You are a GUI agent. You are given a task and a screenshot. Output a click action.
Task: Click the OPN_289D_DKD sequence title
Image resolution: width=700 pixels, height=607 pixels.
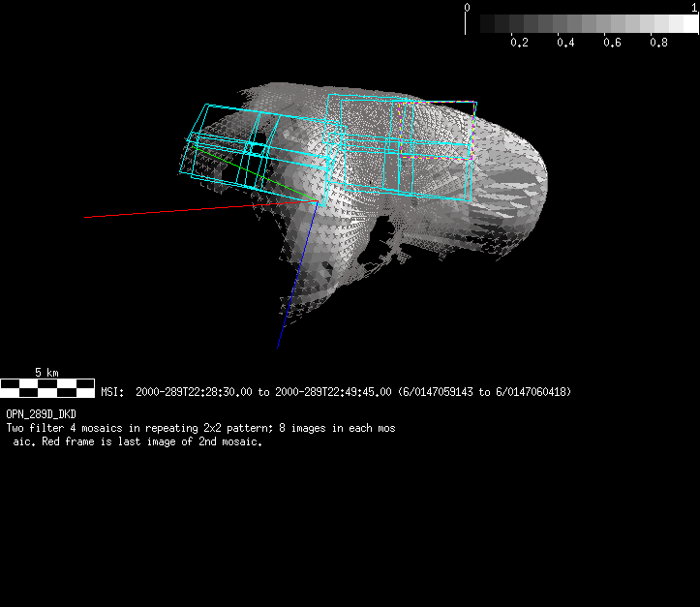pos(41,414)
